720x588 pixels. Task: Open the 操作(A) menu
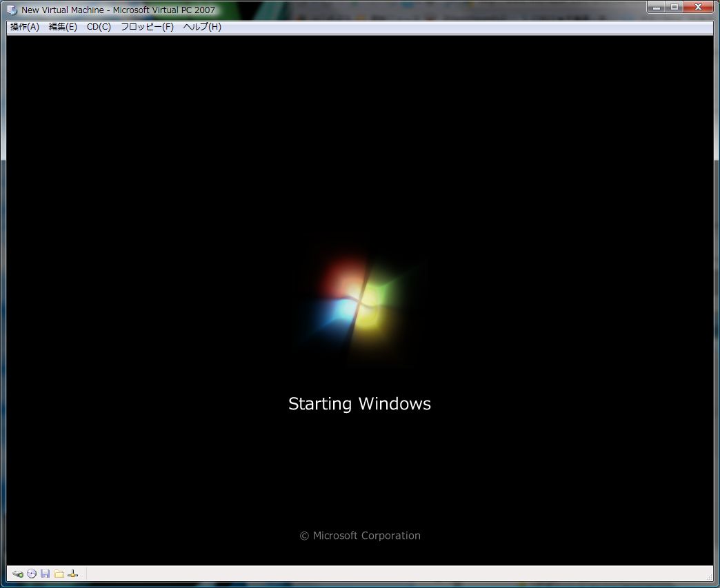tap(25, 27)
